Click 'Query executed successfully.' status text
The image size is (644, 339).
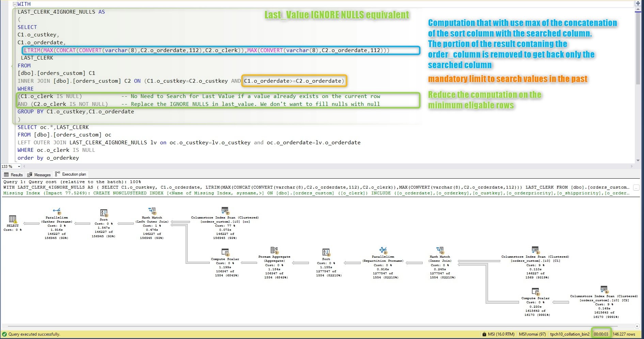(x=34, y=334)
